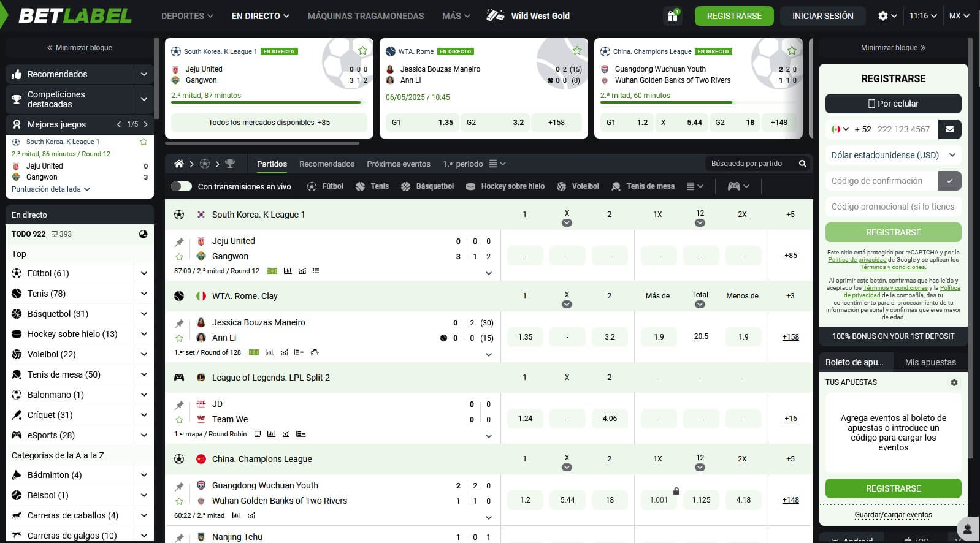This screenshot has height=543, width=980.
Task: Select the email registration icon
Action: [x=949, y=129]
